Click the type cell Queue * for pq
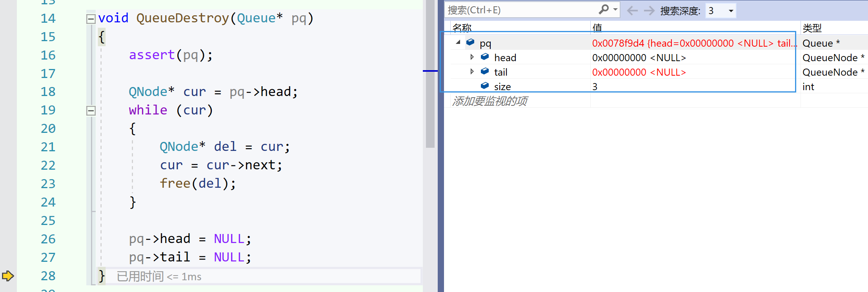868x292 pixels. [x=821, y=43]
